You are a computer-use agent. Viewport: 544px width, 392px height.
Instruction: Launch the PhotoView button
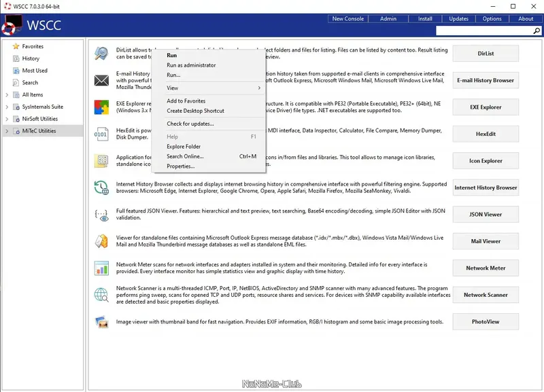pos(486,321)
